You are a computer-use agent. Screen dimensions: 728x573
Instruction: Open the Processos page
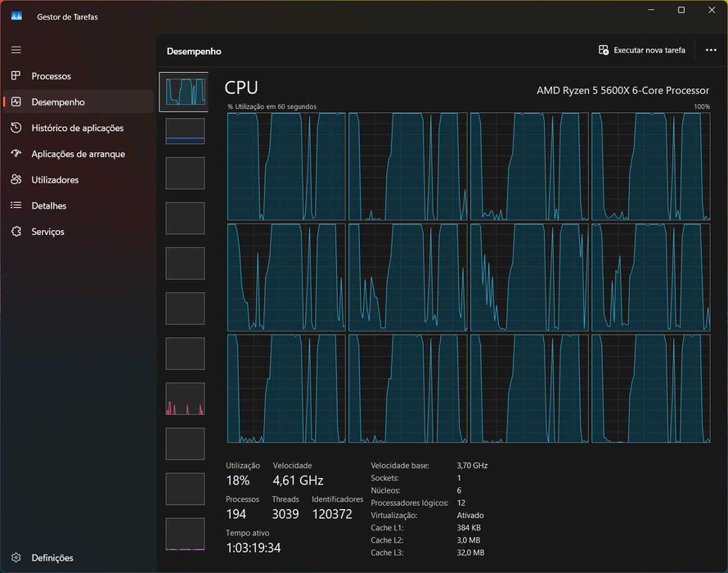(x=78, y=76)
